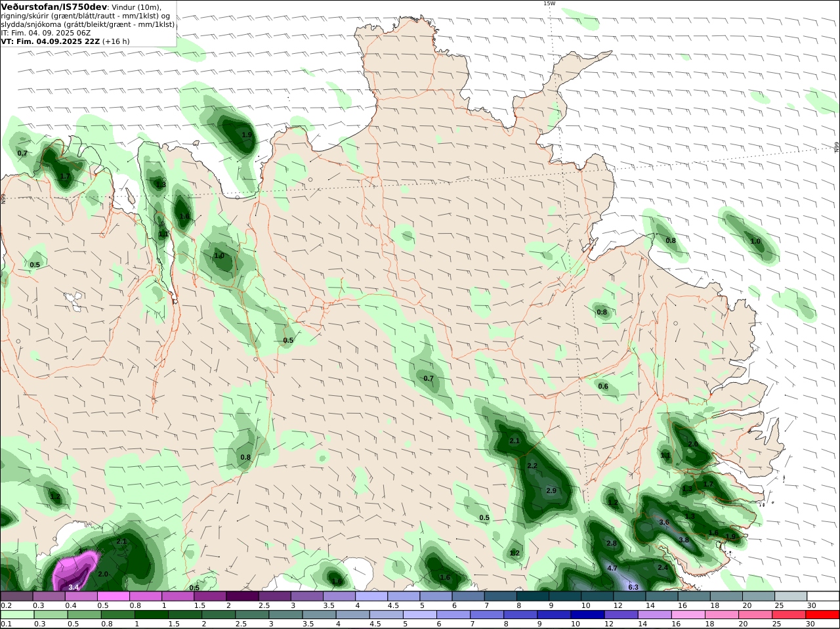Click the dark teal swatch between 8 and 9 in upper legend

(533, 596)
